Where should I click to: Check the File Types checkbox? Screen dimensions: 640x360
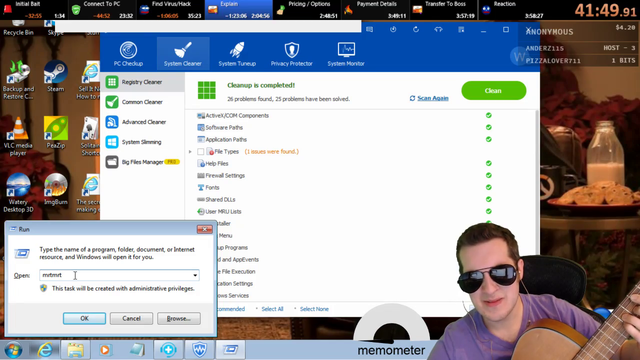coord(200,152)
